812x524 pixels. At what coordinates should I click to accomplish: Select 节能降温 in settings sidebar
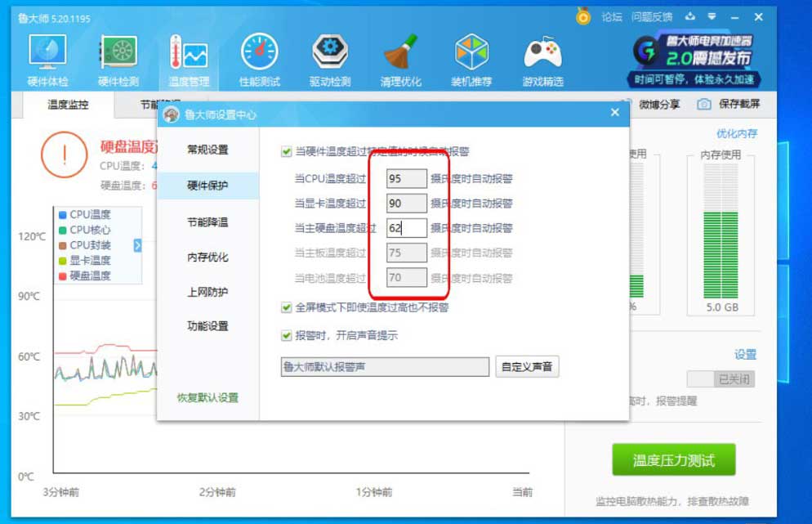207,222
